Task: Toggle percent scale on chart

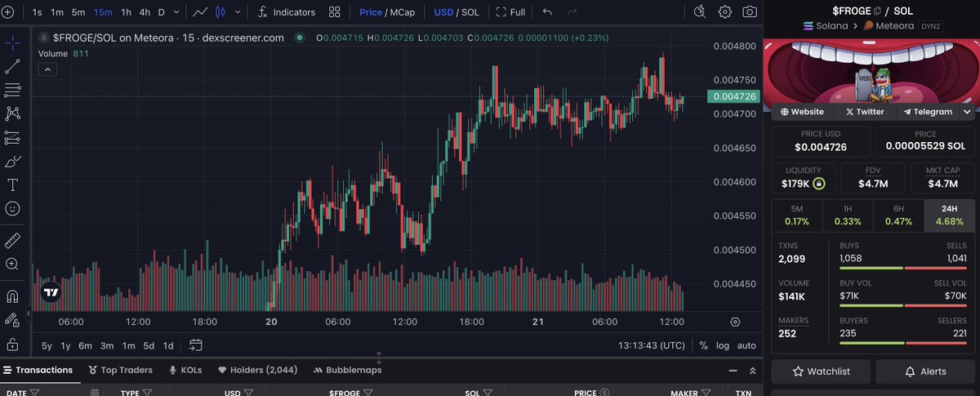Action: [703, 345]
